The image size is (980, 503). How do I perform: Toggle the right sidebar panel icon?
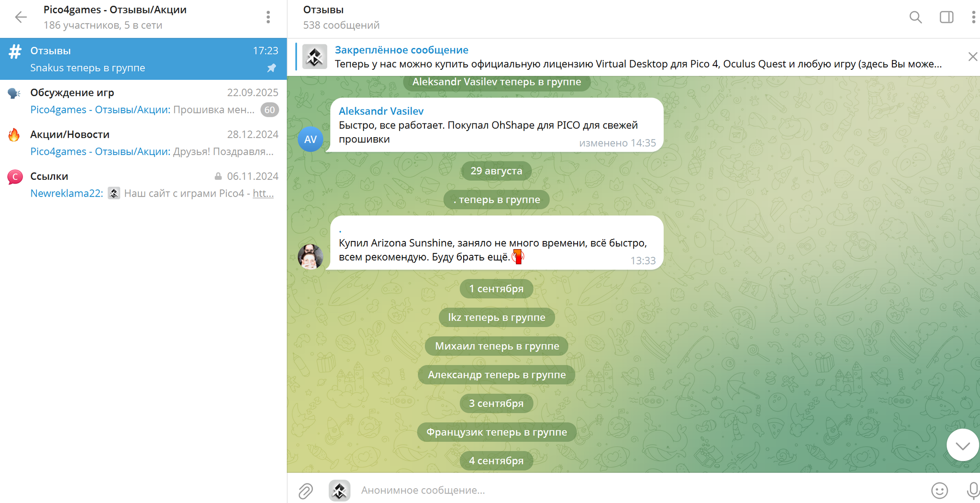pos(946,18)
